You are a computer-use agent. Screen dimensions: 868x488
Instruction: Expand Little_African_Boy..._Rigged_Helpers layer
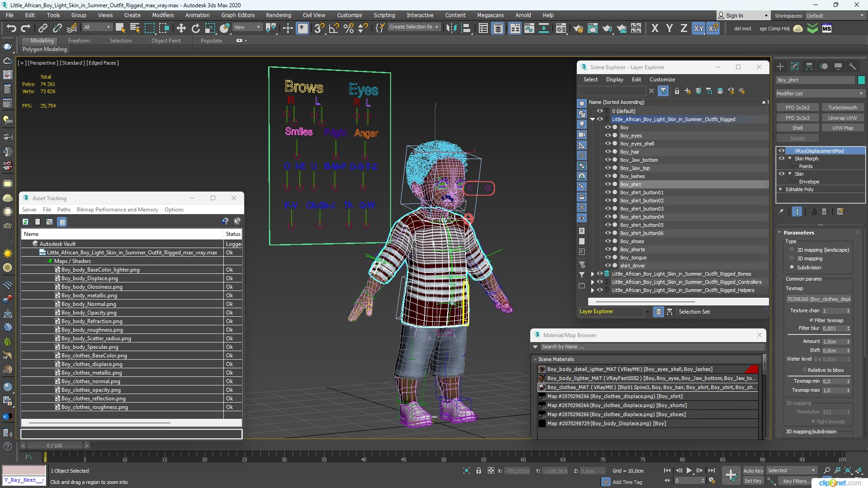point(592,290)
